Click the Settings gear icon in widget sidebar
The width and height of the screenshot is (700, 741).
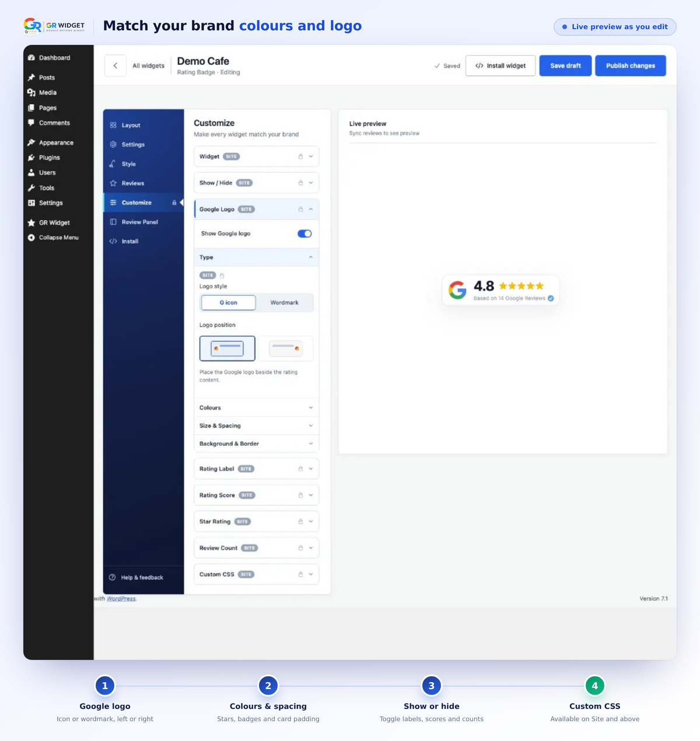pyautogui.click(x=113, y=145)
